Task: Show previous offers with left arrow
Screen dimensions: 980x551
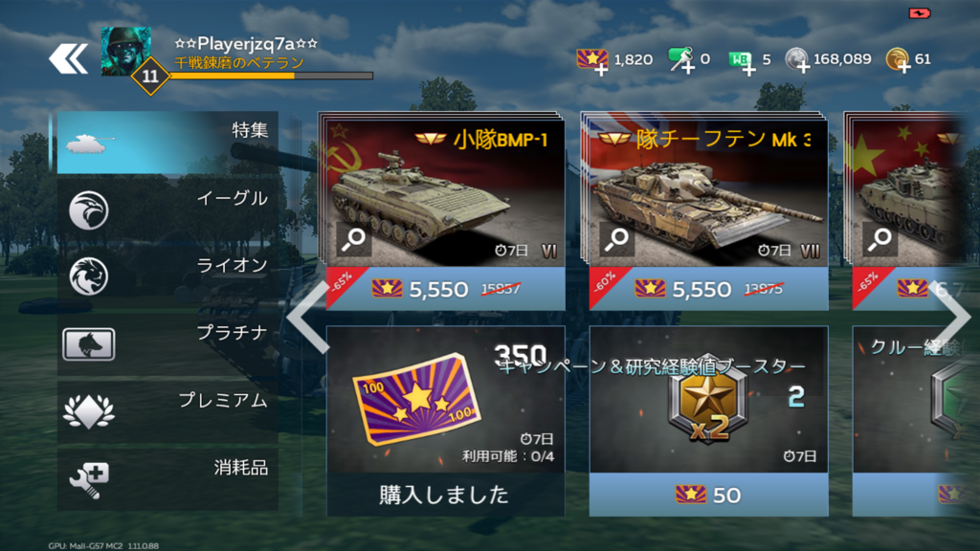Action: pyautogui.click(x=307, y=316)
